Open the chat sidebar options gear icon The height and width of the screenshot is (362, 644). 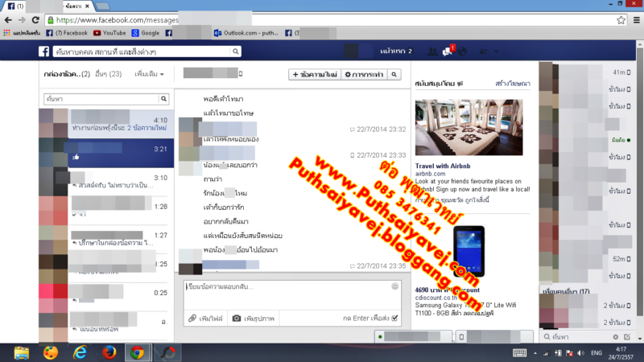point(615,337)
